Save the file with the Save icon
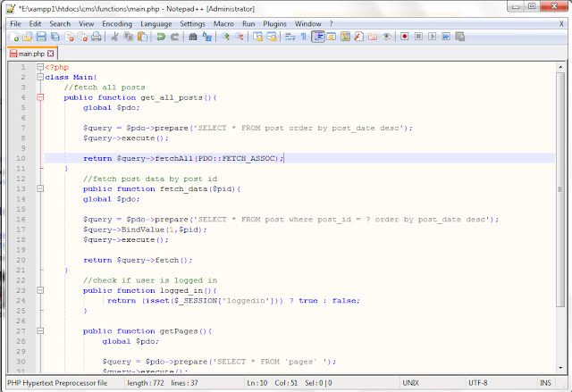The image size is (572, 392). pos(41,37)
